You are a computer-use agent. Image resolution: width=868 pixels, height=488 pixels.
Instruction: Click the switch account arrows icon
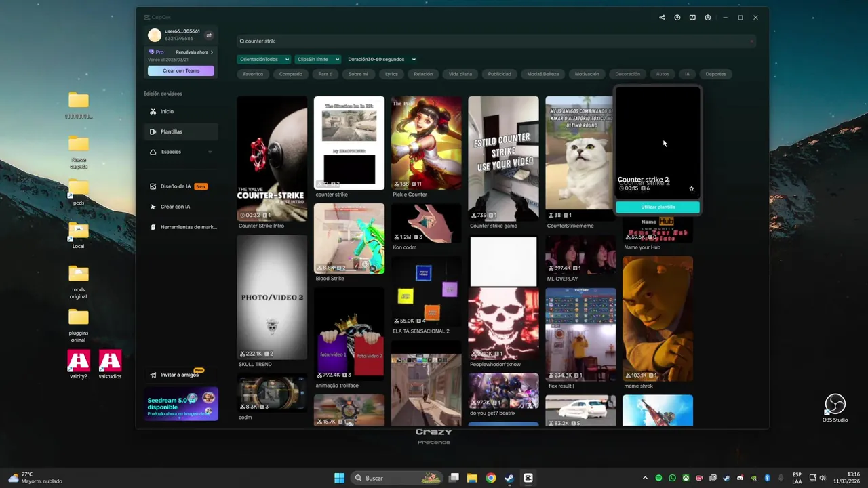click(209, 35)
